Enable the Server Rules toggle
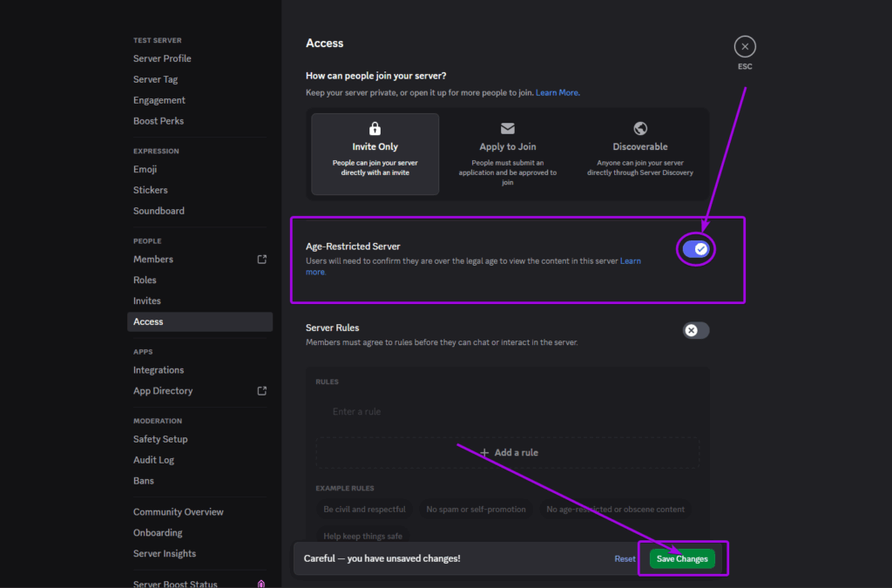 click(x=695, y=330)
